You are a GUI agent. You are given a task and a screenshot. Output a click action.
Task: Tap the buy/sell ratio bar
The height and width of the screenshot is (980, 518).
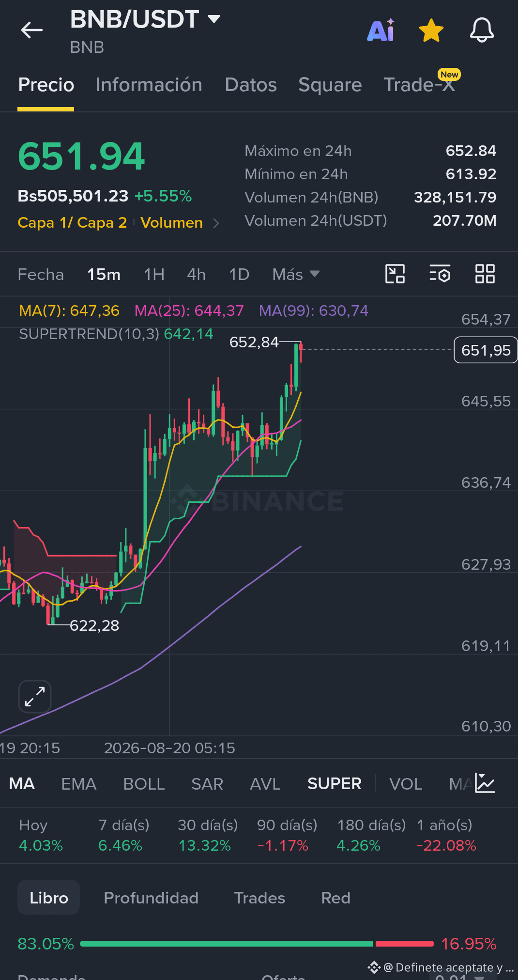pos(257,943)
